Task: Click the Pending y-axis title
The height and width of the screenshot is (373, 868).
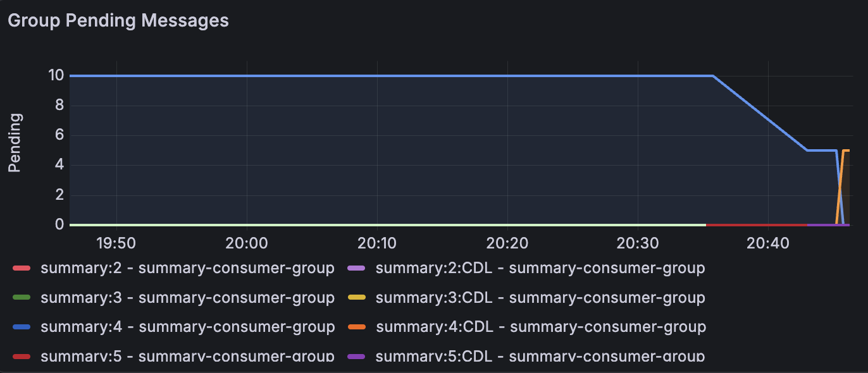Action: [x=15, y=143]
